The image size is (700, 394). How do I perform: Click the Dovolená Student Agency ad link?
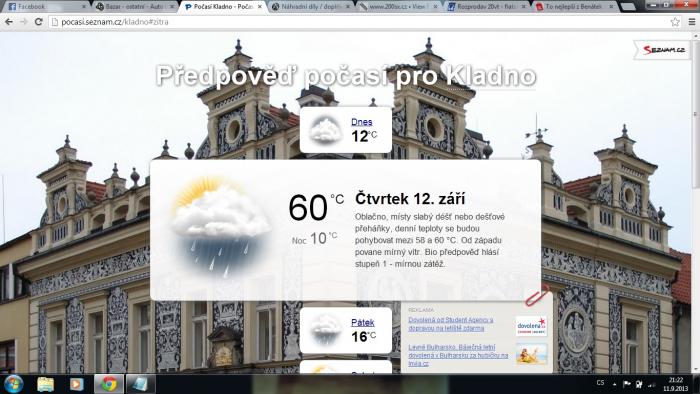(x=450, y=324)
